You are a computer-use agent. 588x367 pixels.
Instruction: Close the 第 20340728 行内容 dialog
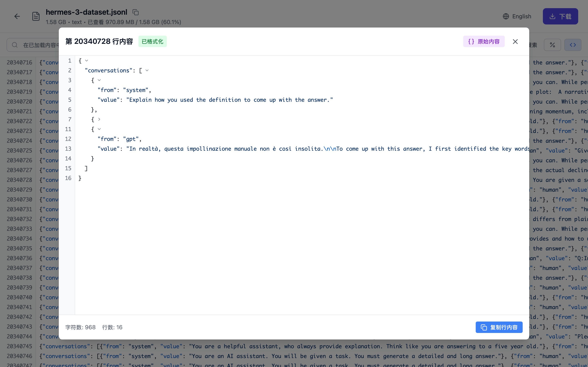515,42
